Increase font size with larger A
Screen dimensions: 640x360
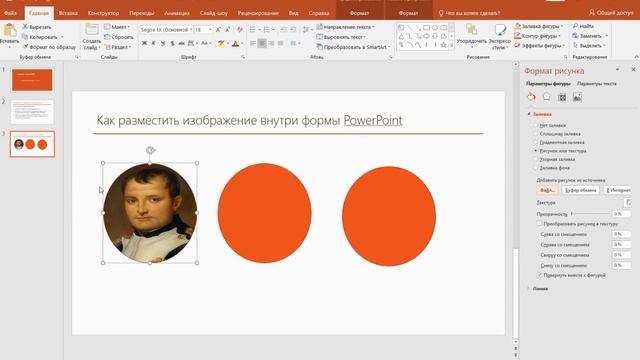coord(218,30)
